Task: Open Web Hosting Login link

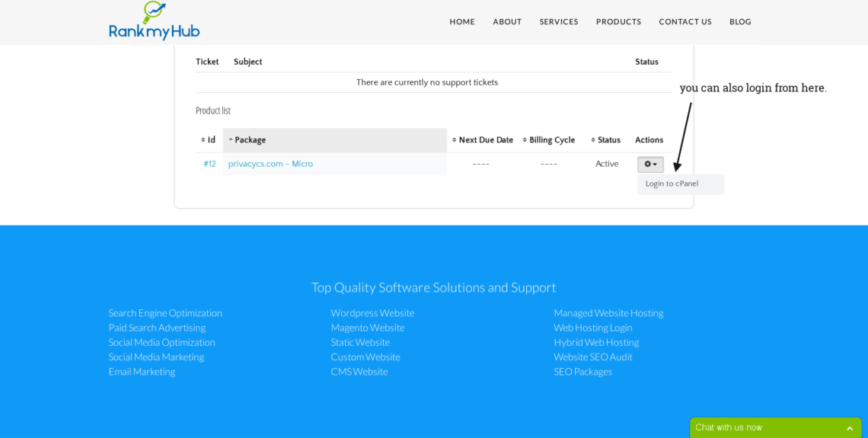Action: (592, 328)
